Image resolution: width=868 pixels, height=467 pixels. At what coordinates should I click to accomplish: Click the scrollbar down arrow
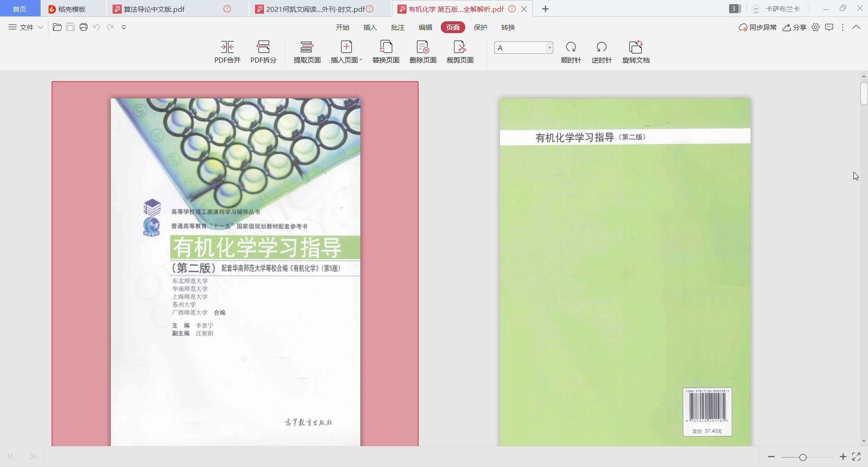(x=864, y=441)
